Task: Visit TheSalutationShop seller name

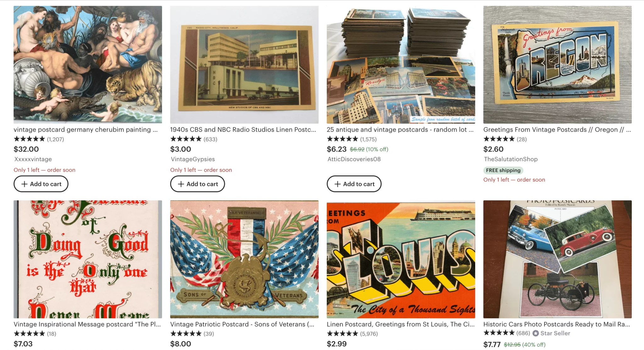Action: pos(511,159)
